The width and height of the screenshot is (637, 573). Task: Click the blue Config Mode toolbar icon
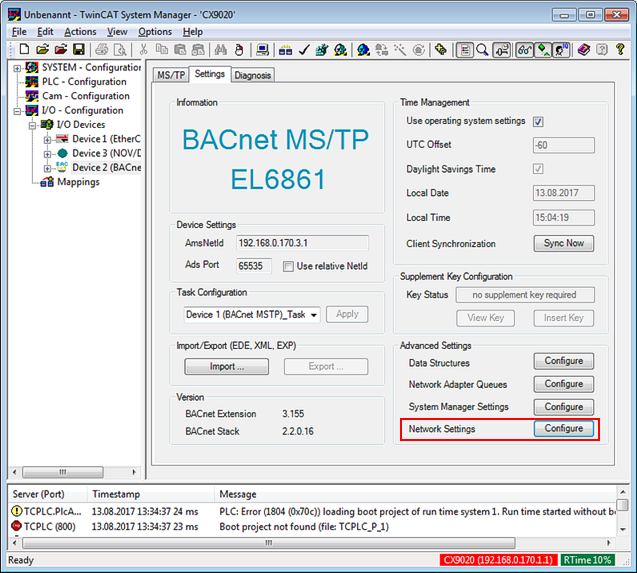(x=363, y=50)
